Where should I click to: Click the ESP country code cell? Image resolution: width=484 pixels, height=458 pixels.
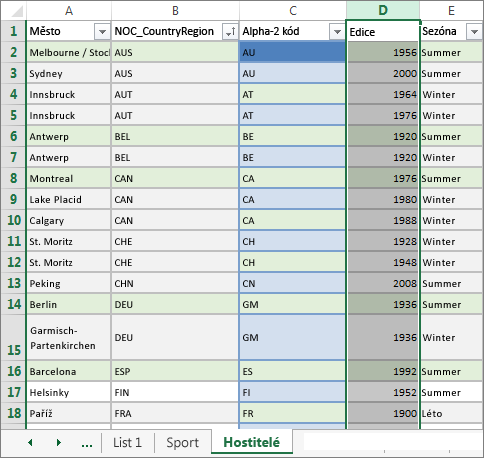(175, 371)
